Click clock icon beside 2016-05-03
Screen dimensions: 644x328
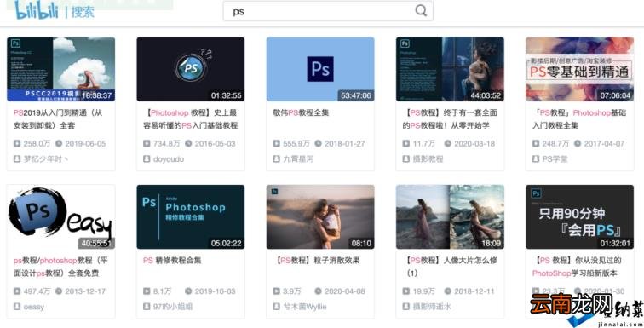[188, 144]
